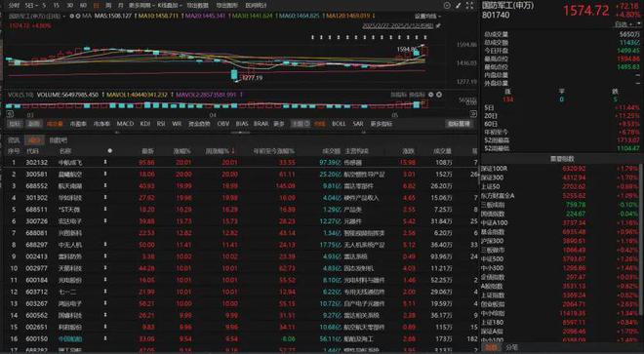Select the 中证500 index row
Image resolution: width=644 pixels, height=354 pixels.
(561, 258)
